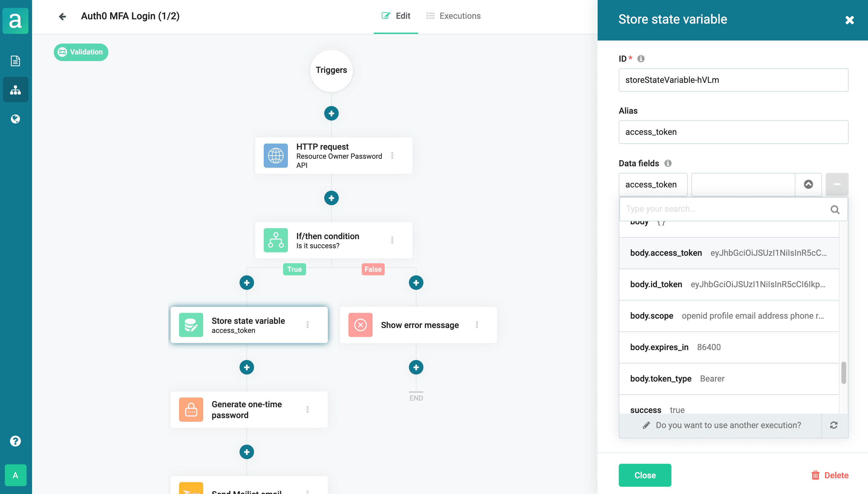This screenshot has height=494, width=868.
Task: Click the dropdown list scrollbar thumb
Action: [843, 373]
